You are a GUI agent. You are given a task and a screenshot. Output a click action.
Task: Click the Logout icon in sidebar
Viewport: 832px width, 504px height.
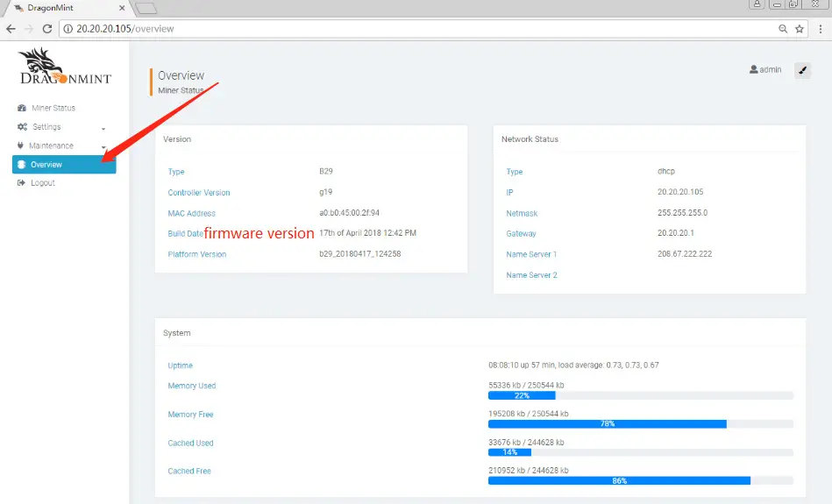(21, 182)
